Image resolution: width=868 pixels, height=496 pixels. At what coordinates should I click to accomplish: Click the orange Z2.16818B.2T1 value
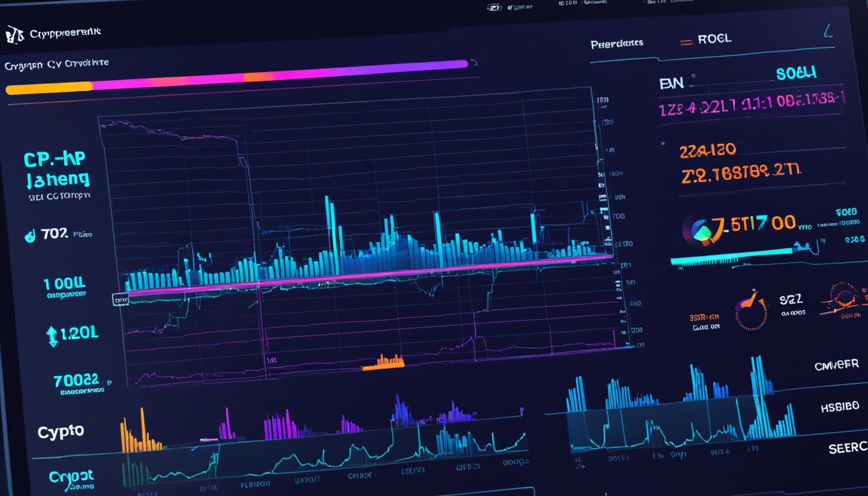(741, 174)
